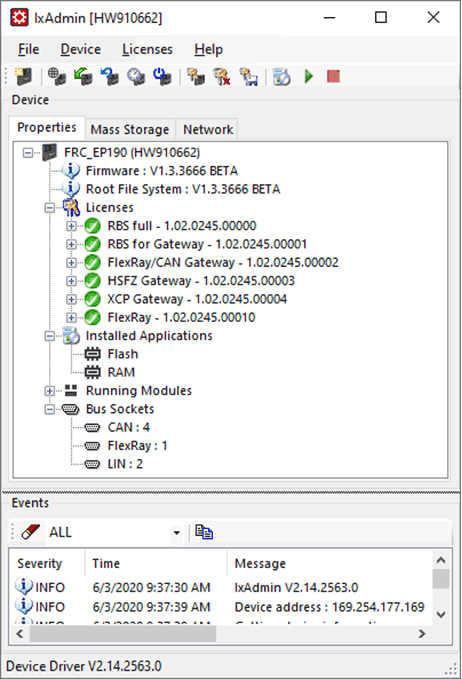
Task: Click the green check icon of HSFZ Gateway
Action: pos(92,281)
